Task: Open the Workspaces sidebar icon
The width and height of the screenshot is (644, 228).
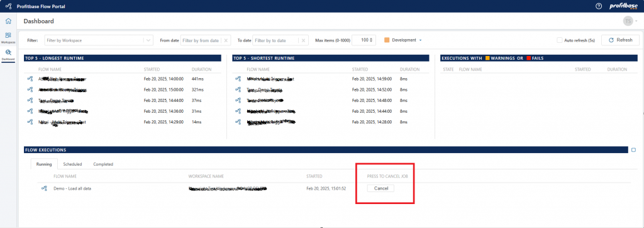Action: [8, 37]
